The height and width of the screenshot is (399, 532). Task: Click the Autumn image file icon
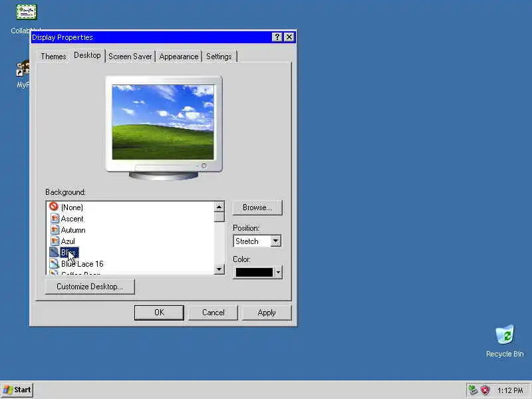55,229
